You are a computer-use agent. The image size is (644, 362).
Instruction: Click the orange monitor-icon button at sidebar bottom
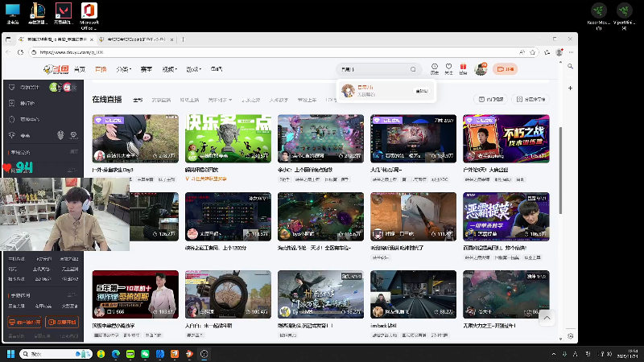(x=25, y=323)
